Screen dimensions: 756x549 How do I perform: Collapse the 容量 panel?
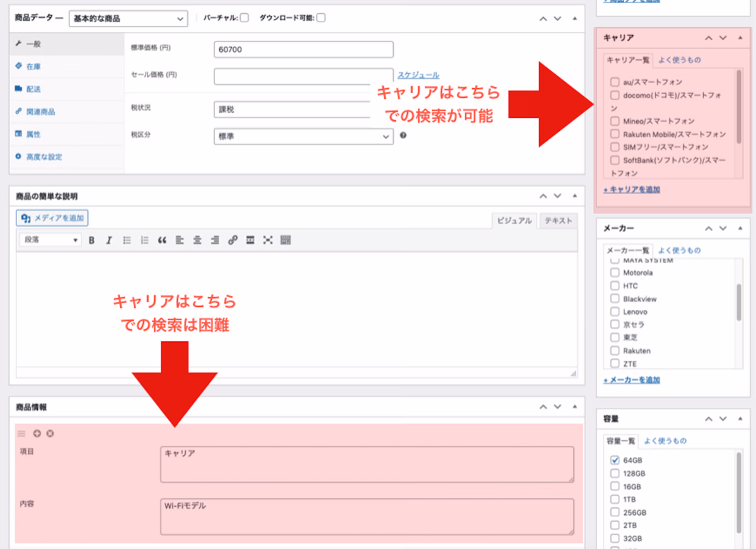740,419
